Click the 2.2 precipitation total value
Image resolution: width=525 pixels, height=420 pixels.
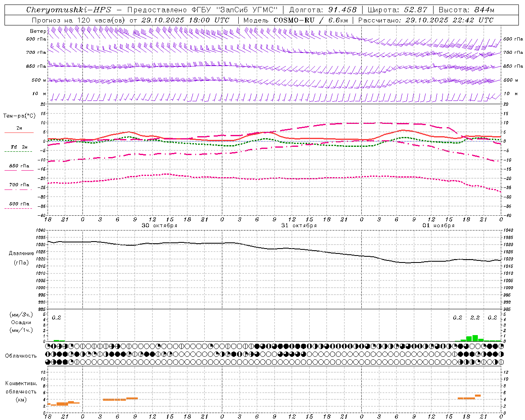pos(475,318)
